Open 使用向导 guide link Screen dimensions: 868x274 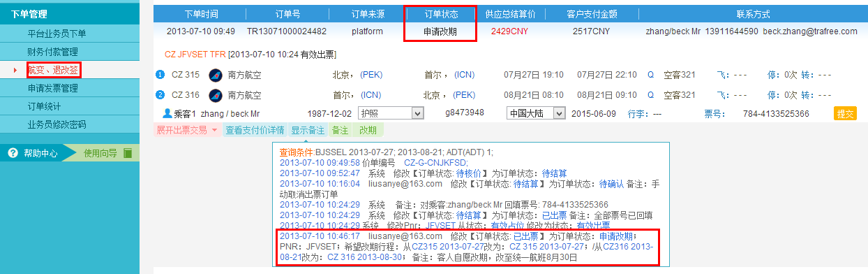click(100, 153)
